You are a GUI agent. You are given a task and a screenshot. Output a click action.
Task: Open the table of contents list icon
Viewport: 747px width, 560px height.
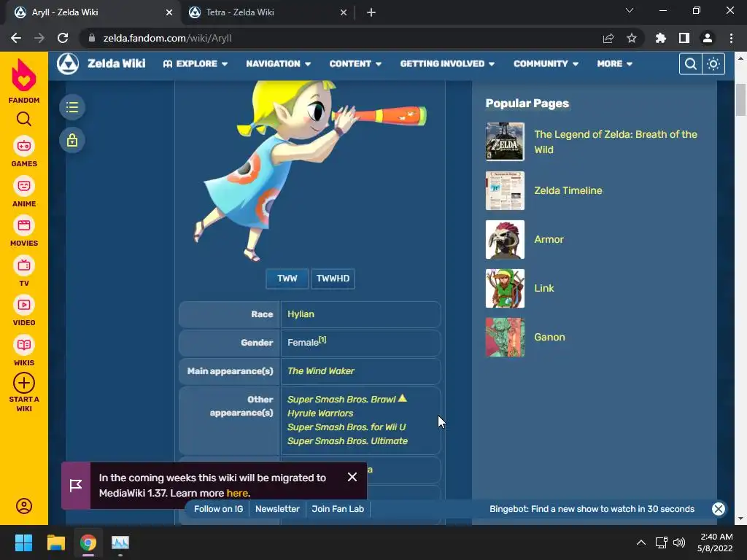point(72,107)
